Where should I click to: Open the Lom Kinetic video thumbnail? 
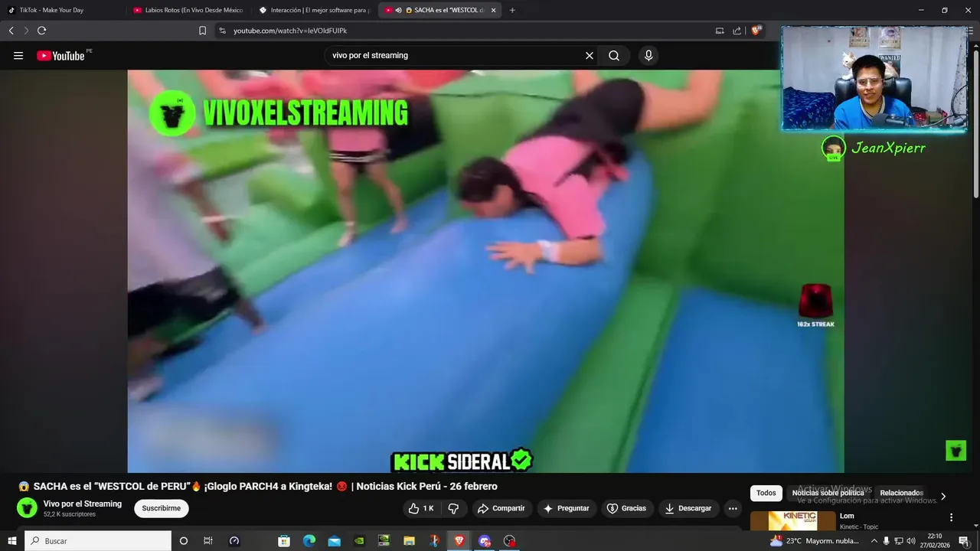point(793,521)
